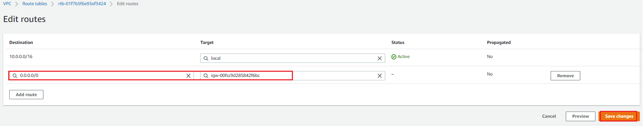This screenshot has width=644, height=126.
Task: Click the Preview button
Action: [580, 116]
